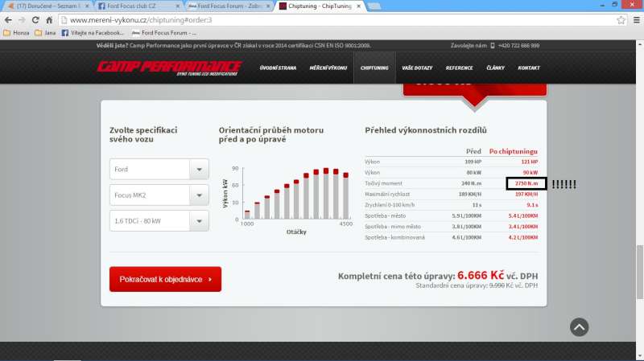Open the Kontakt navigation link

(528, 68)
